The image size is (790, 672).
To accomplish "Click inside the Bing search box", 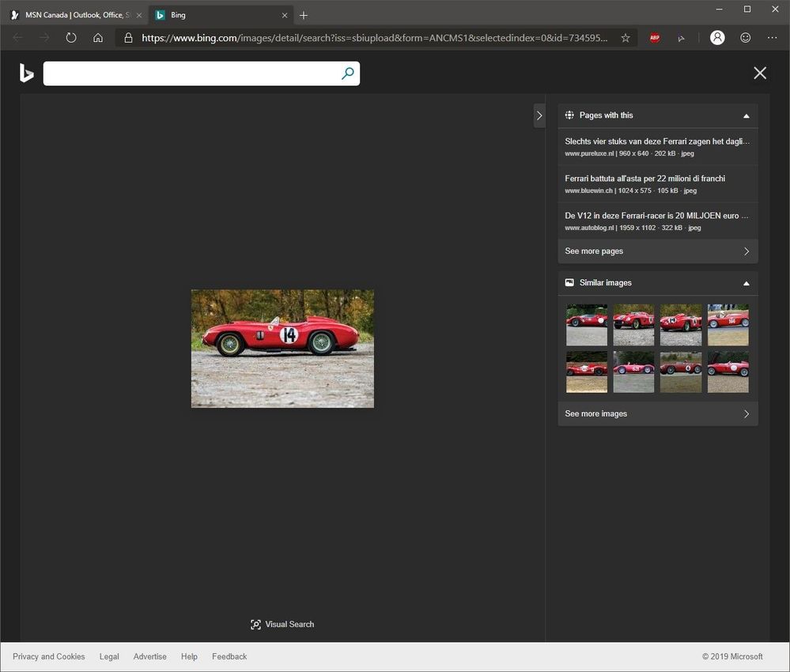I will pyautogui.click(x=190, y=74).
